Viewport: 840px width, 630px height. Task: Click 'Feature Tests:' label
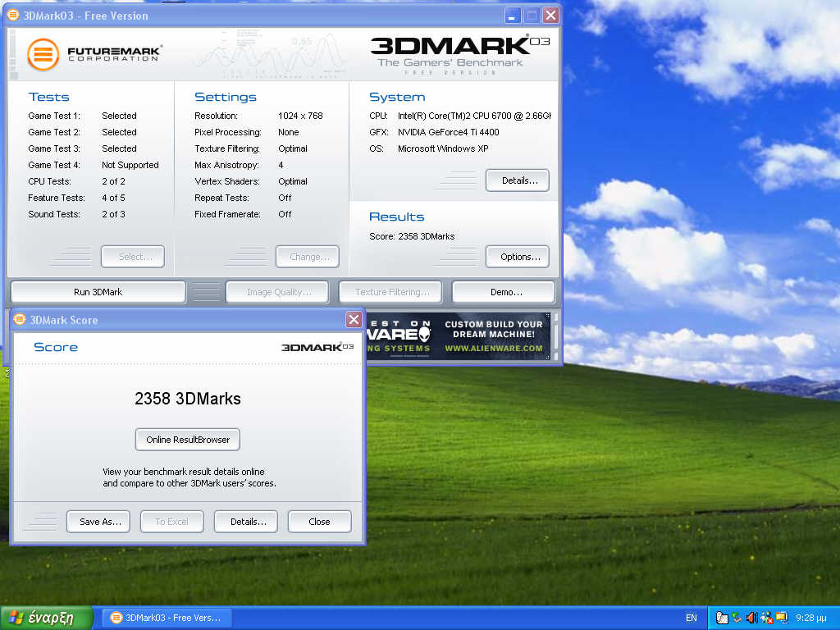pos(57,198)
